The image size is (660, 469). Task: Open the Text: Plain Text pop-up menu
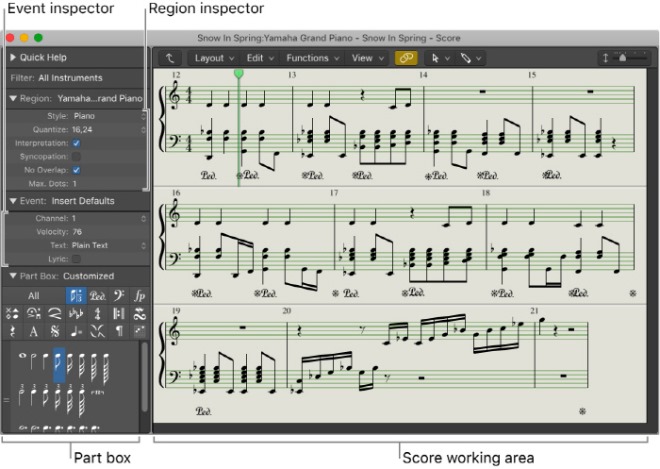109,245
